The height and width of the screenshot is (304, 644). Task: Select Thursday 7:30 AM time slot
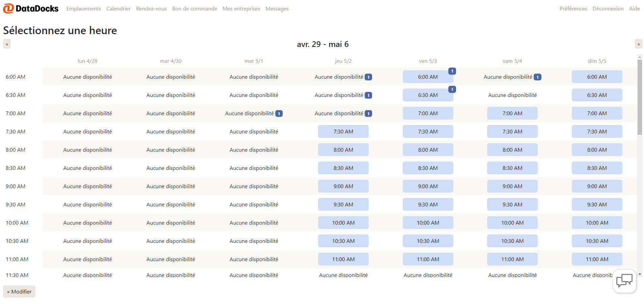(x=343, y=131)
